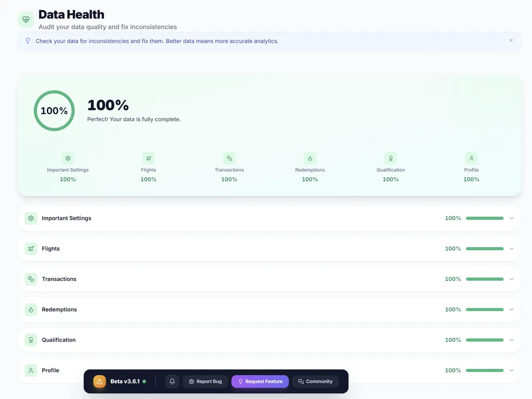Image resolution: width=532 pixels, height=399 pixels.
Task: Click the Profile person icon in summary grid
Action: [471, 158]
